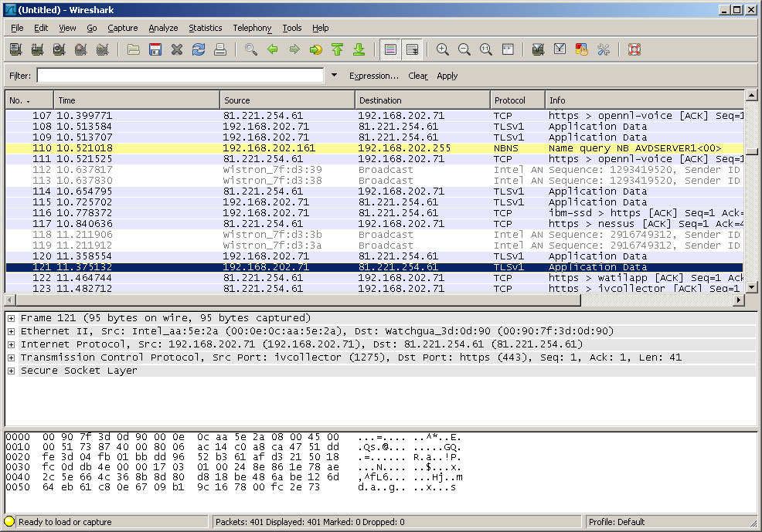Start a new live capture
Viewport: 762px width, 532px height.
[60, 49]
